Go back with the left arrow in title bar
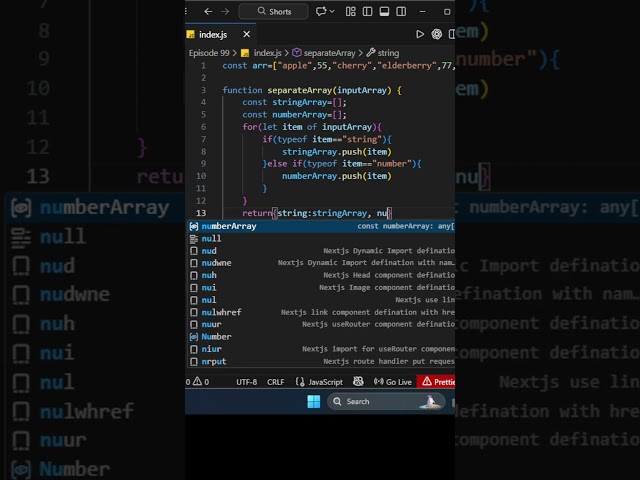 pyautogui.click(x=208, y=11)
